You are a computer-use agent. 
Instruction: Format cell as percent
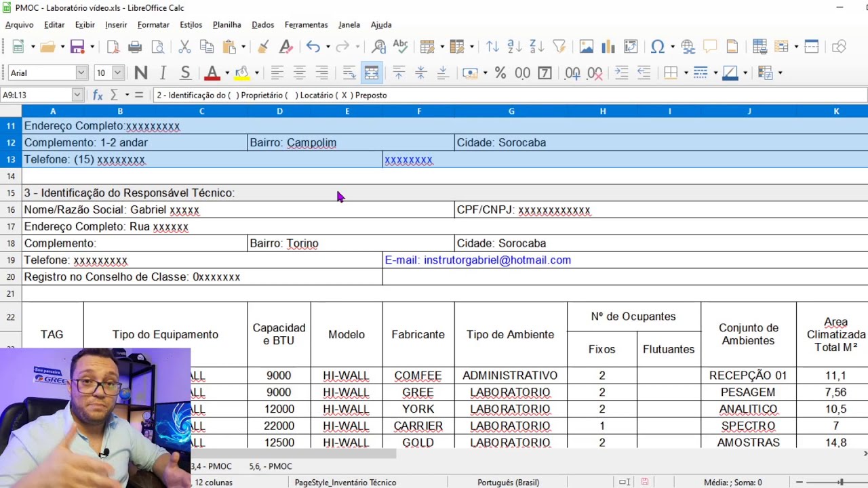click(500, 73)
